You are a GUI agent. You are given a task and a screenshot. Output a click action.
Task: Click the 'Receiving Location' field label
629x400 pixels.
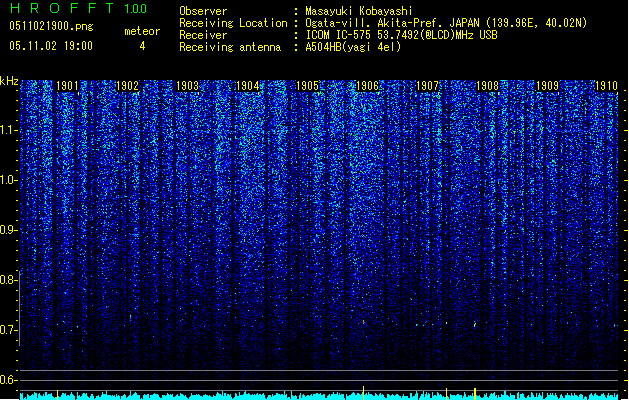233,23
